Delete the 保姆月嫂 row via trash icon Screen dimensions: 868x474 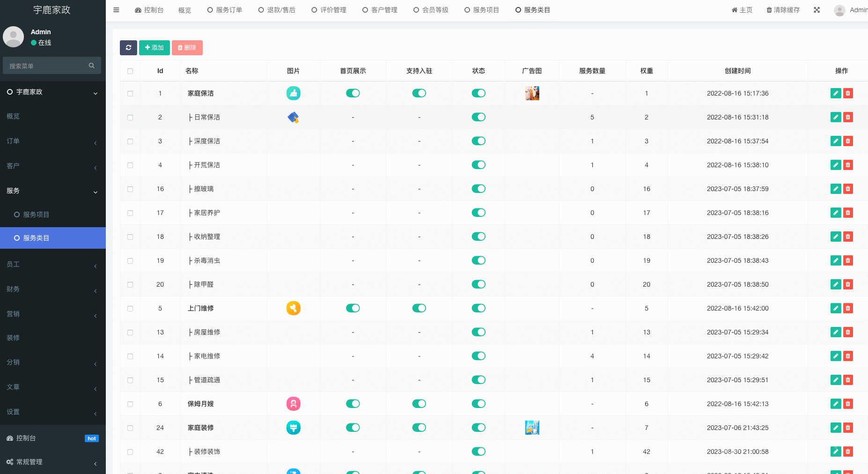(847, 404)
